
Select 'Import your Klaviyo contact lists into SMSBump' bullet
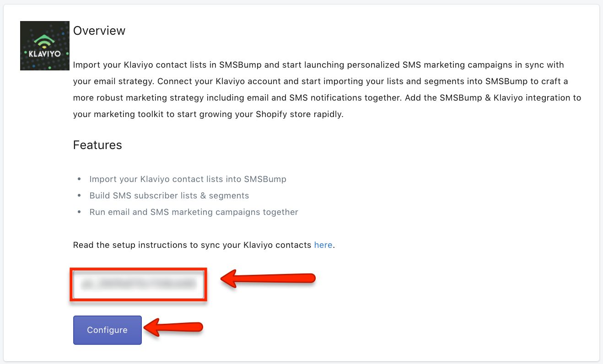tap(188, 179)
